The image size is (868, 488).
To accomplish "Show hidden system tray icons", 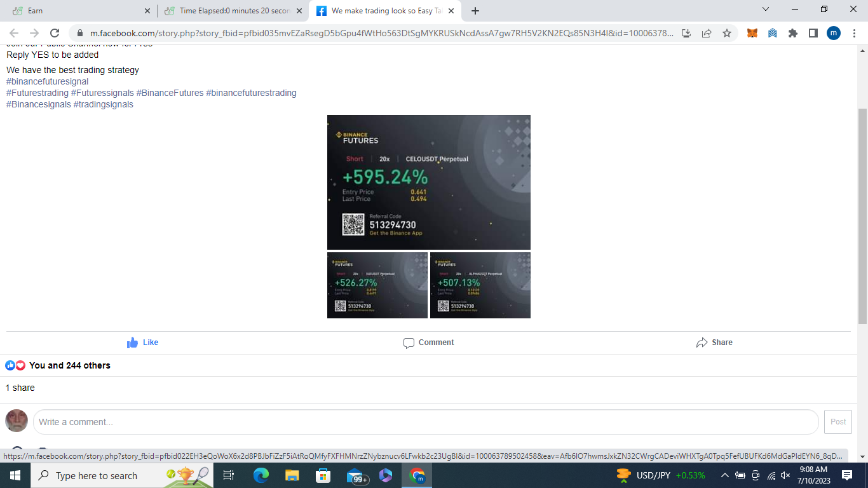I will tap(724, 475).
